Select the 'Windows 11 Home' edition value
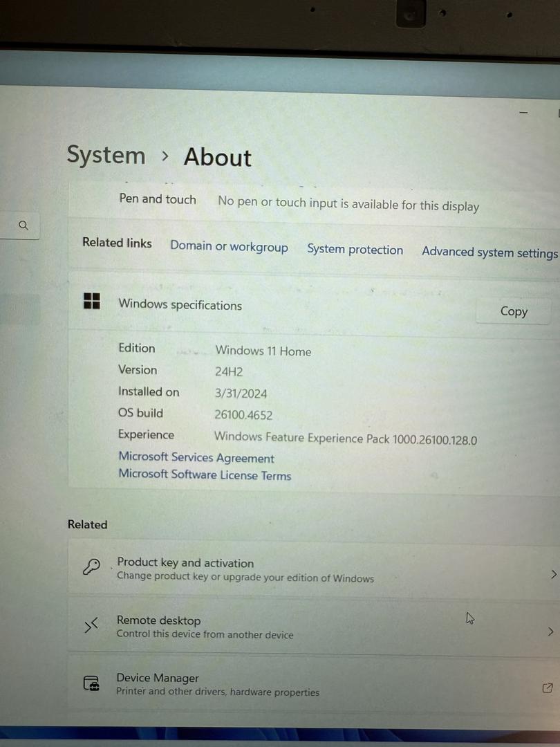Screen dimensions: 560x747 point(263,351)
